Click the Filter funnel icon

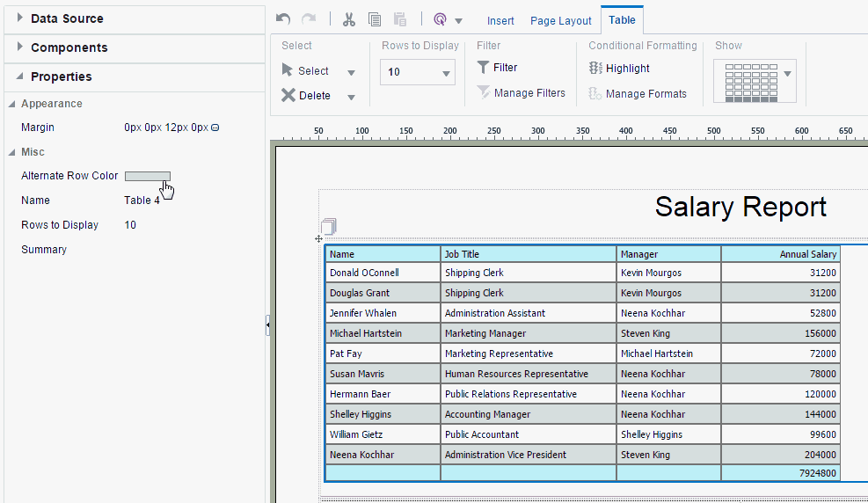[x=483, y=67]
